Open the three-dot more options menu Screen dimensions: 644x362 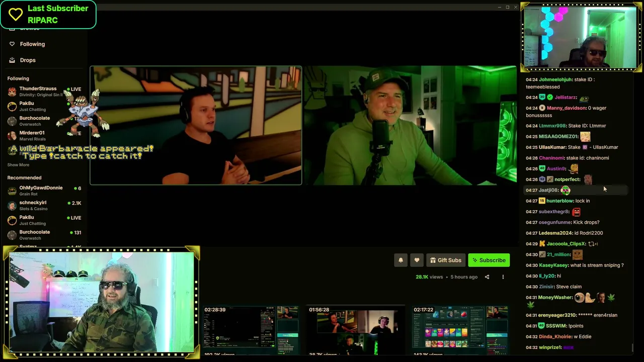point(503,277)
